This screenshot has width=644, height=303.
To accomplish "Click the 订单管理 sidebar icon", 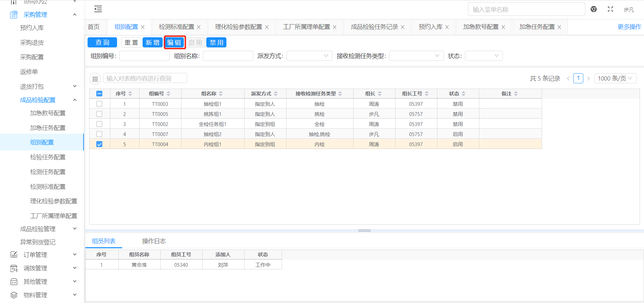I will coord(14,255).
